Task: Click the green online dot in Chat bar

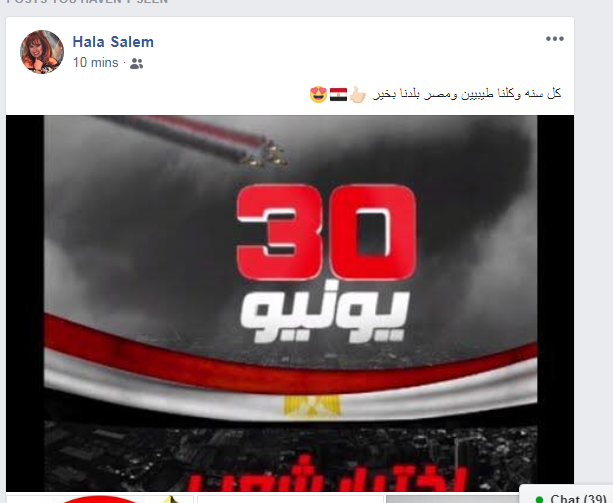Action: point(540,499)
